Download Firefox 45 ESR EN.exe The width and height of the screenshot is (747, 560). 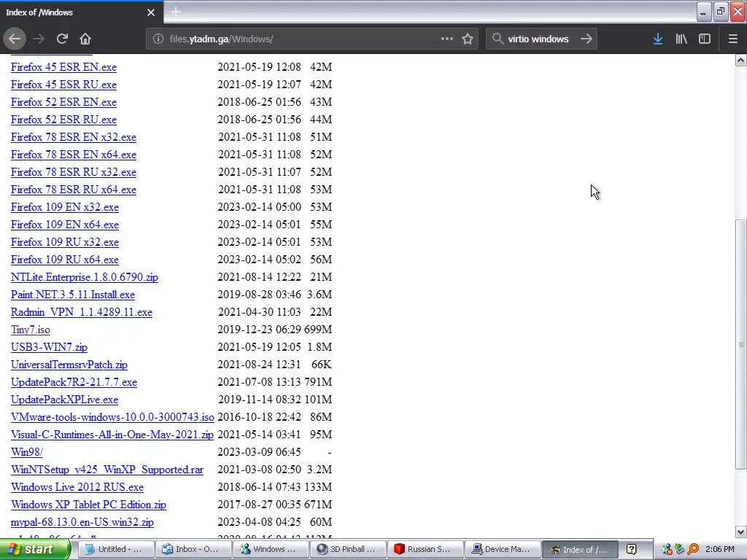tap(63, 67)
